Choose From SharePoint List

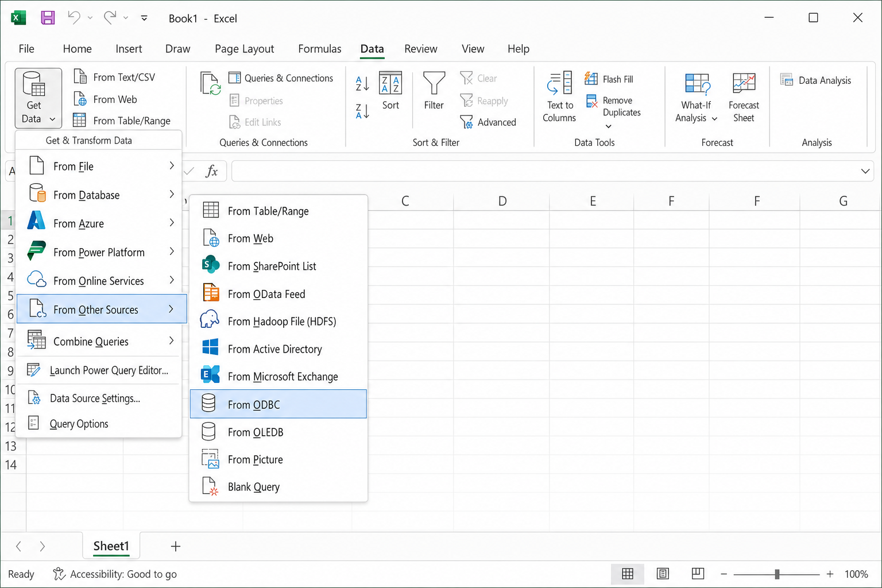point(278,266)
